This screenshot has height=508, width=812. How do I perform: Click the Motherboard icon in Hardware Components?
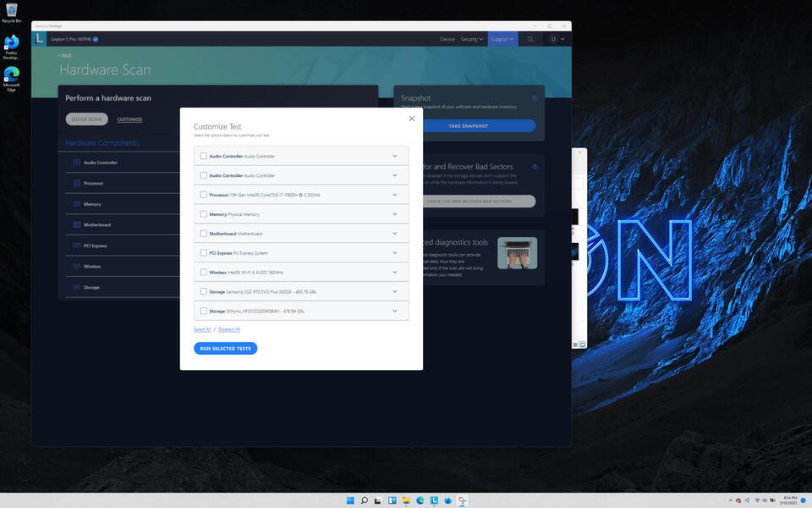click(77, 224)
